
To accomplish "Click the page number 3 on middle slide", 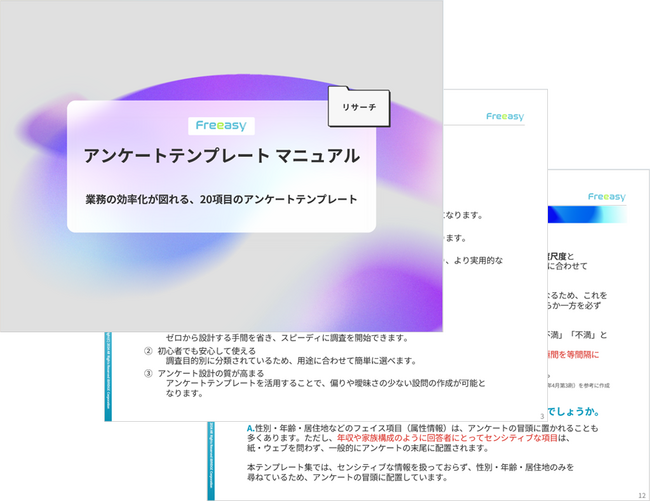I will click(x=541, y=414).
